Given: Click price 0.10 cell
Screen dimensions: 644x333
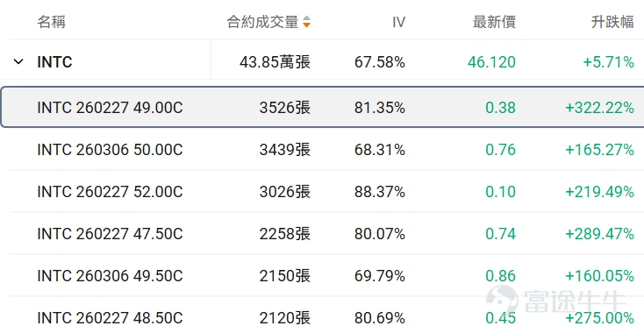Looking at the screenshot, I should click(501, 192).
